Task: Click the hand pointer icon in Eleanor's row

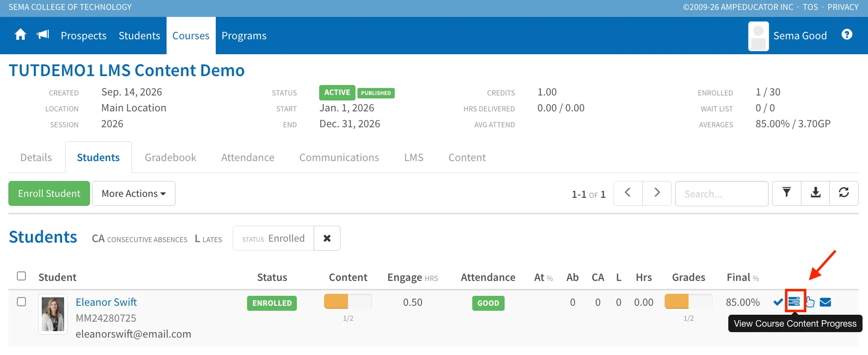Action: coord(810,302)
